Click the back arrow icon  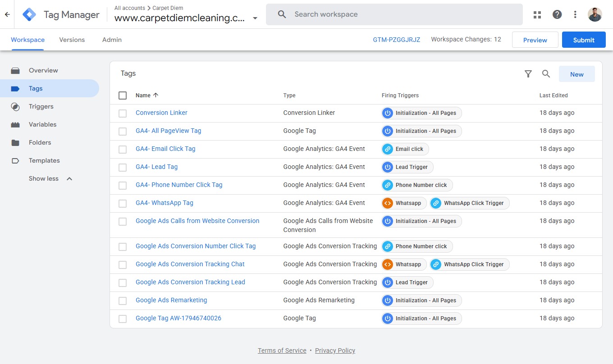[7, 14]
